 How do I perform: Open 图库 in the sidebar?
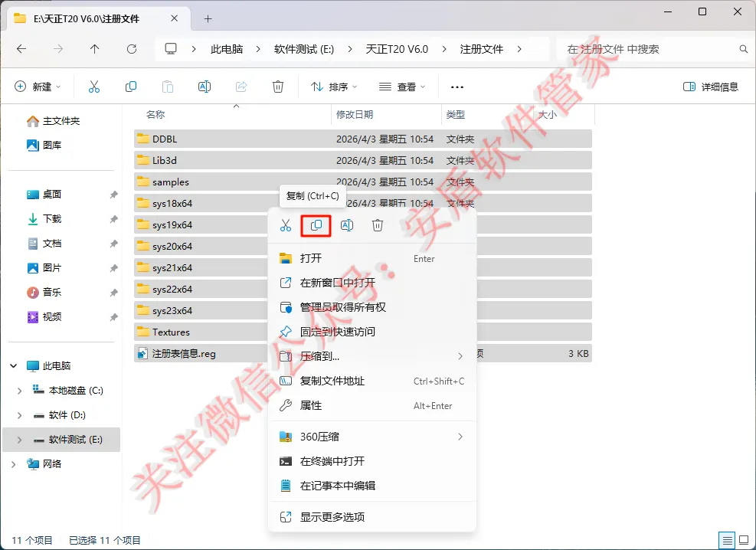[x=44, y=145]
